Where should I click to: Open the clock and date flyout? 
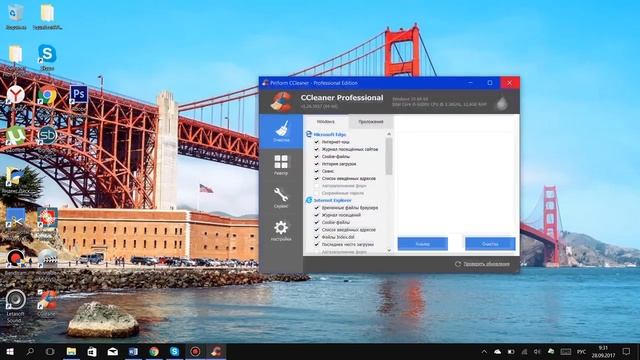(603, 351)
